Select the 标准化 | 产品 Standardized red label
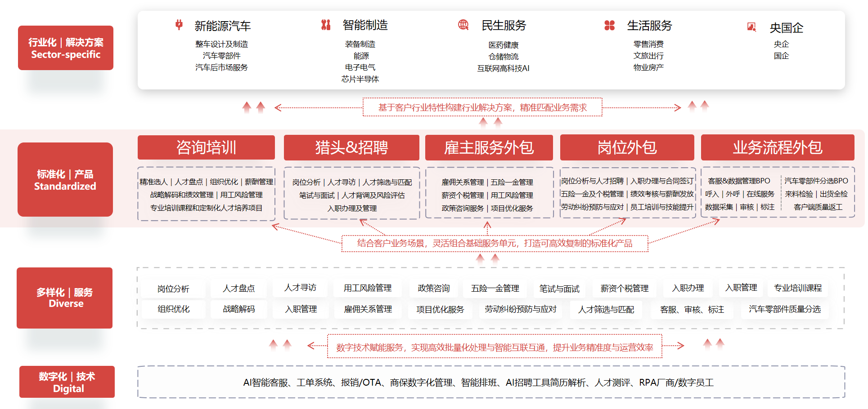The image size is (868, 409). [x=65, y=180]
